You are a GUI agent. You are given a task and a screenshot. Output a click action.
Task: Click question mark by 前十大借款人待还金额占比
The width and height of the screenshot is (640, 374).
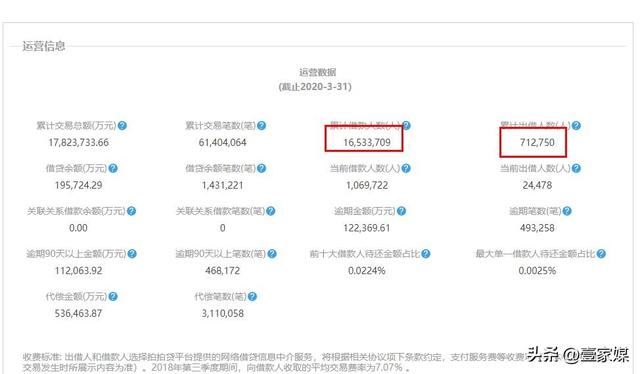click(426, 254)
